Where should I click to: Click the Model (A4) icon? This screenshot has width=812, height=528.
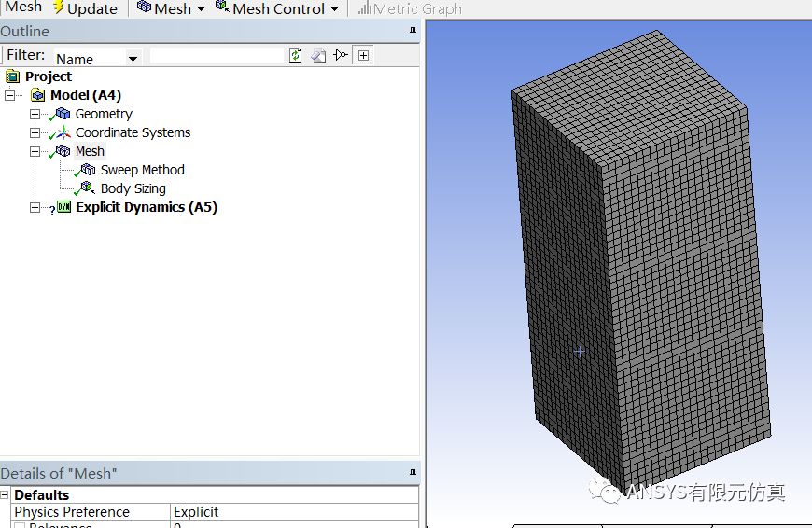38,95
